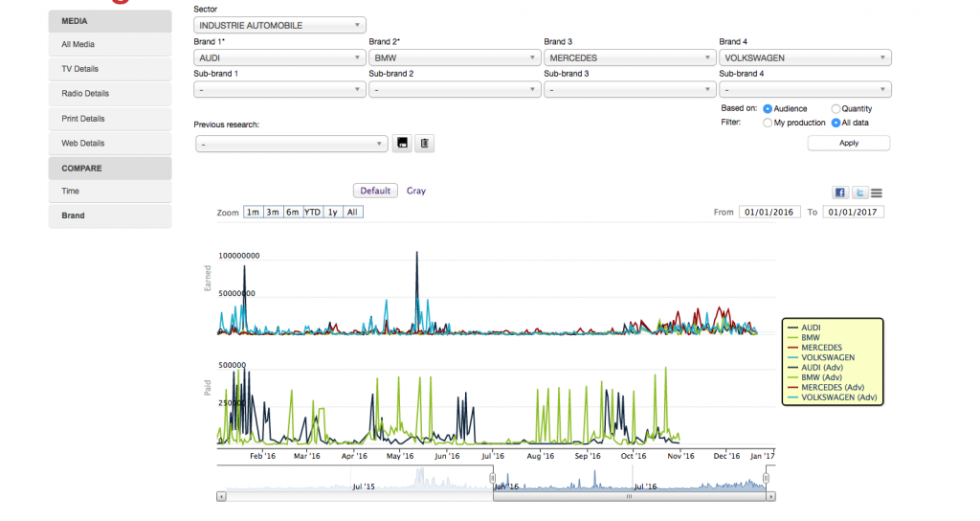The height and width of the screenshot is (521, 980).
Task: Click the right arrow of the navigator scrollbar
Action: click(x=771, y=497)
